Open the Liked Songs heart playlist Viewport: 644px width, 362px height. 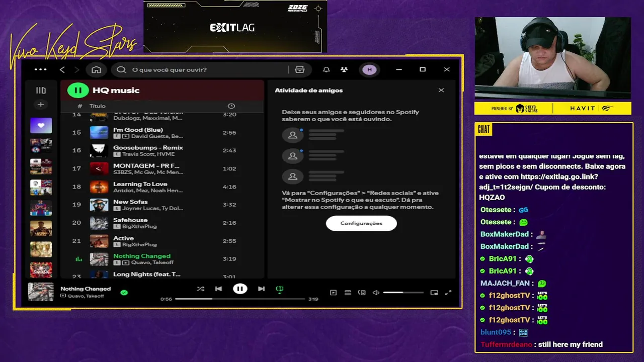[x=41, y=125]
